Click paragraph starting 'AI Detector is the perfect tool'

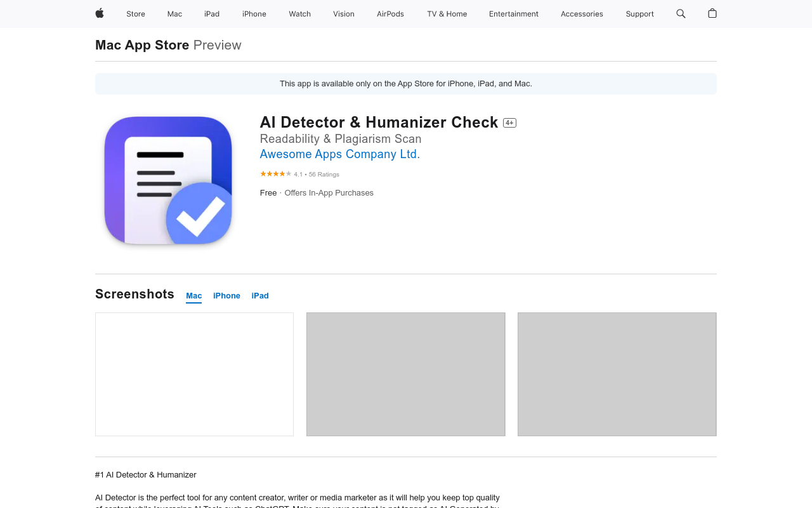pyautogui.click(x=298, y=502)
